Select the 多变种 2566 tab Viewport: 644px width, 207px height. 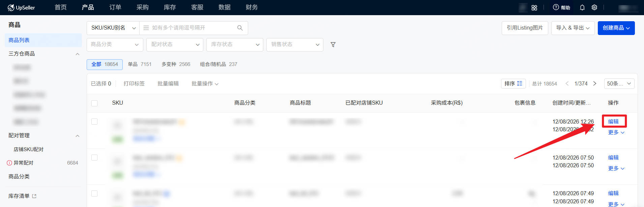coord(176,64)
